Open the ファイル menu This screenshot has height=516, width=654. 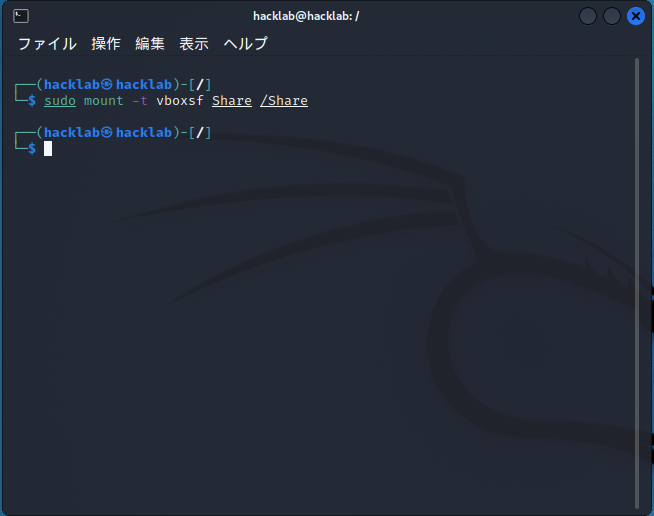[47, 44]
